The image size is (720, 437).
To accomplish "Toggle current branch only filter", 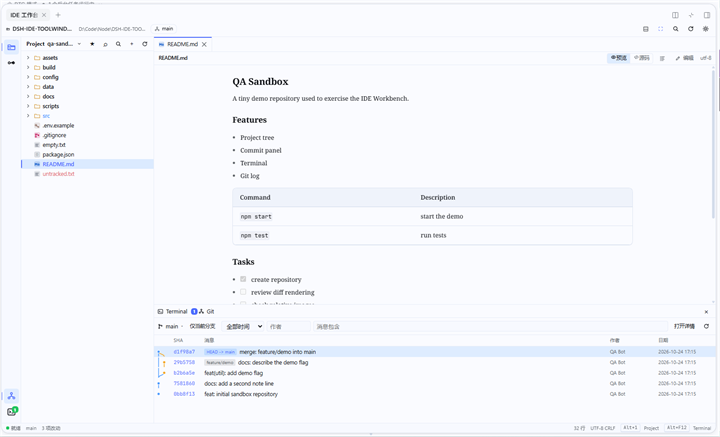I will (202, 326).
